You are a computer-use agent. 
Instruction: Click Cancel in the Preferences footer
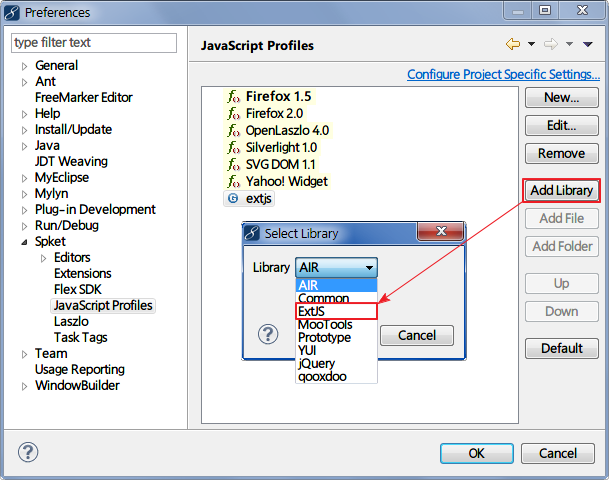click(558, 453)
